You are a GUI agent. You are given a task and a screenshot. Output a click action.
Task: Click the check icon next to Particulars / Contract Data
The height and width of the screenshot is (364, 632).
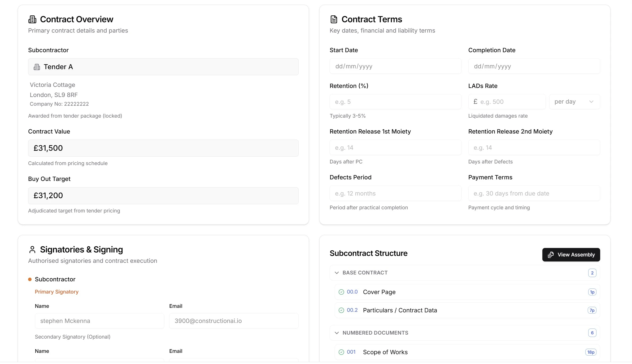[x=341, y=310]
